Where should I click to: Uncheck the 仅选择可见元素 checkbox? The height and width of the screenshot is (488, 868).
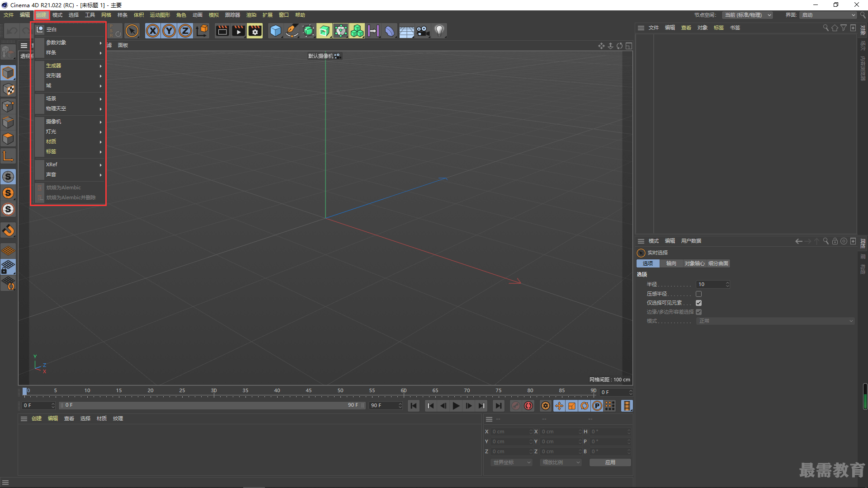[x=698, y=303]
